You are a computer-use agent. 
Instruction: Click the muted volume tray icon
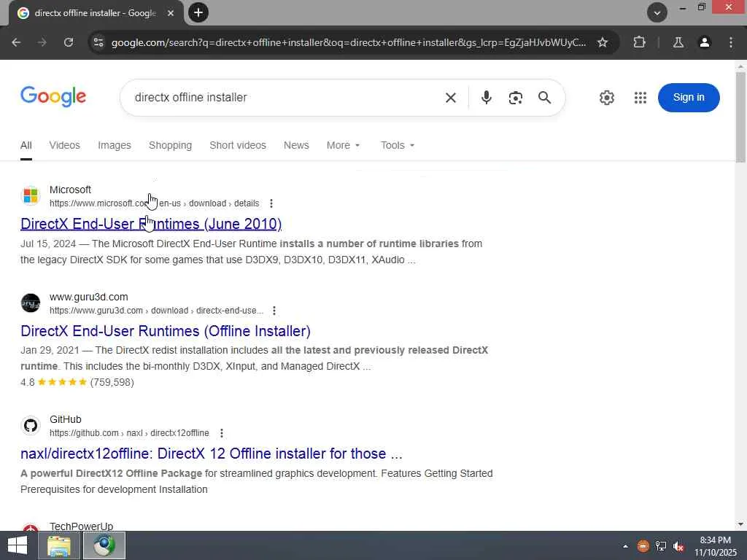pyautogui.click(x=678, y=545)
